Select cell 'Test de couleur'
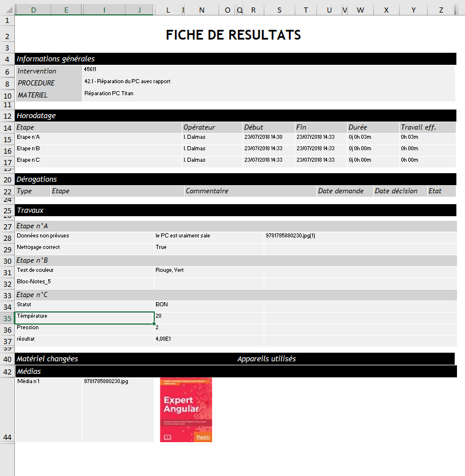This screenshot has height=476, width=465. pyautogui.click(x=84, y=272)
